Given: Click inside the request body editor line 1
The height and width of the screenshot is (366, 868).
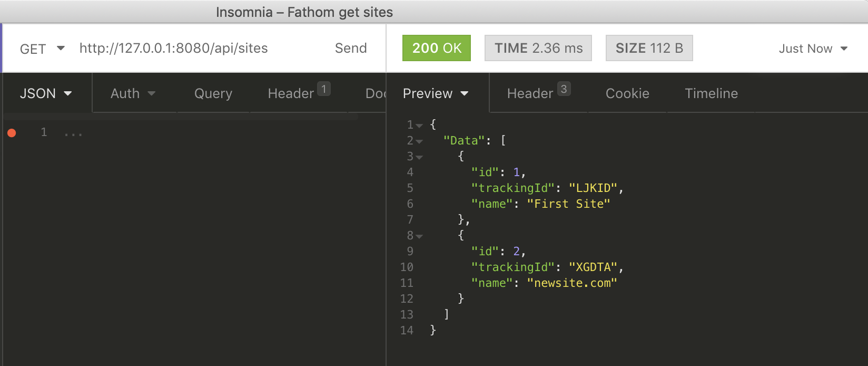Looking at the screenshot, I should 211,132.
